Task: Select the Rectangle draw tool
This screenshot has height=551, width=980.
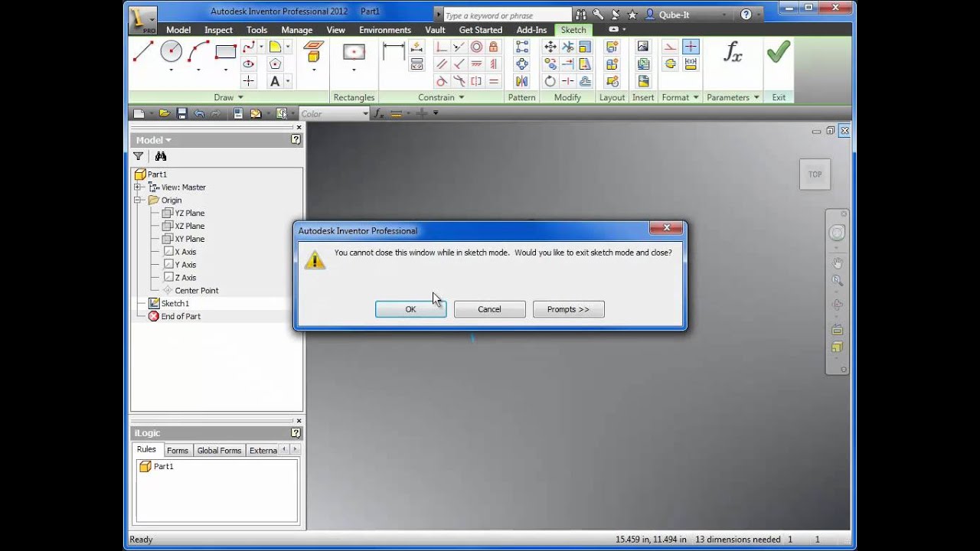Action: 226,52
